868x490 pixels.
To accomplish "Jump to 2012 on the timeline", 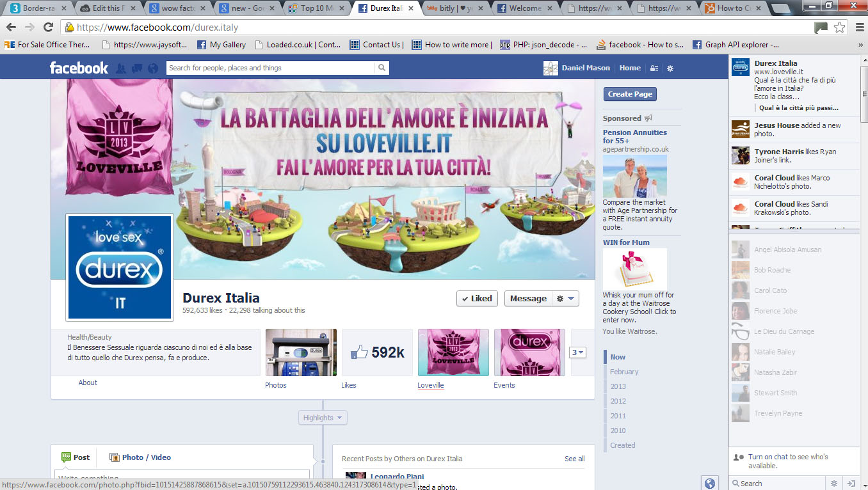I will (618, 401).
